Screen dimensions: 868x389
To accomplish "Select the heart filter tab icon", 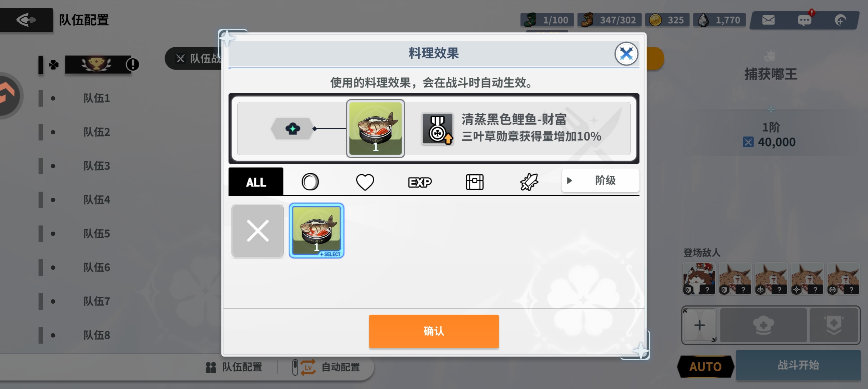I will click(365, 182).
